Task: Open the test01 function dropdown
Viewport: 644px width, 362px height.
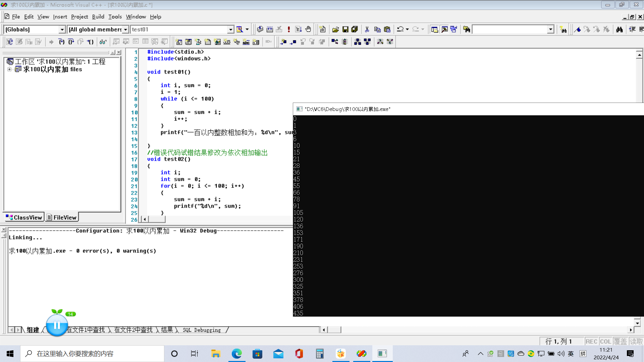Action: [x=231, y=29]
